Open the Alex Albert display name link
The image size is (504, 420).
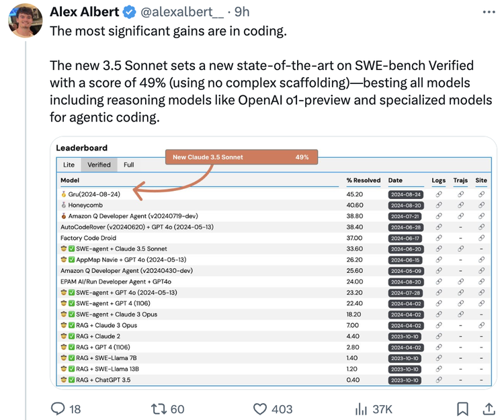[84, 13]
